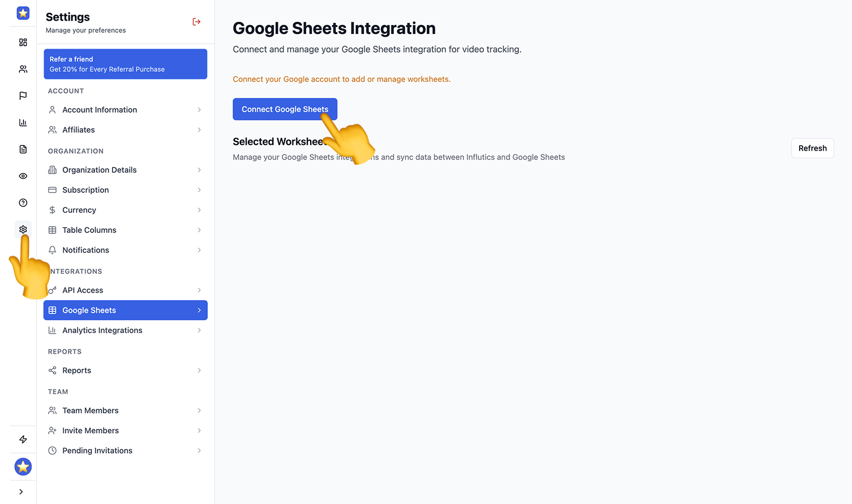
Task: Open the dashboard grid icon in rail
Action: pos(23,42)
